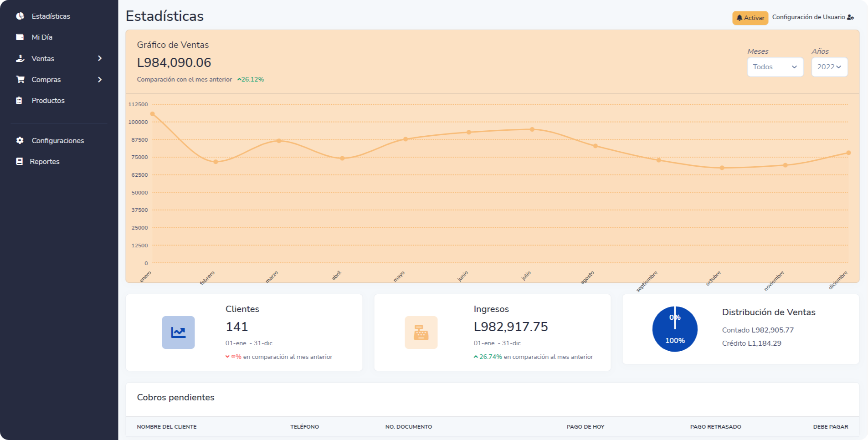Expand the Compras submenu chevron
Screen dimensions: 868x440
[100, 79]
